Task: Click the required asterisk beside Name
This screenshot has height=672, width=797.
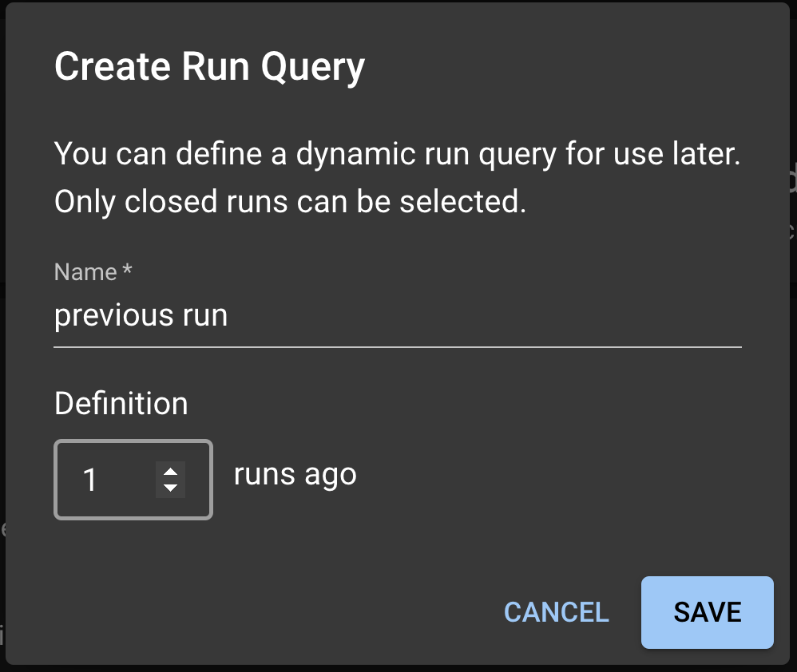Action: coord(127,271)
